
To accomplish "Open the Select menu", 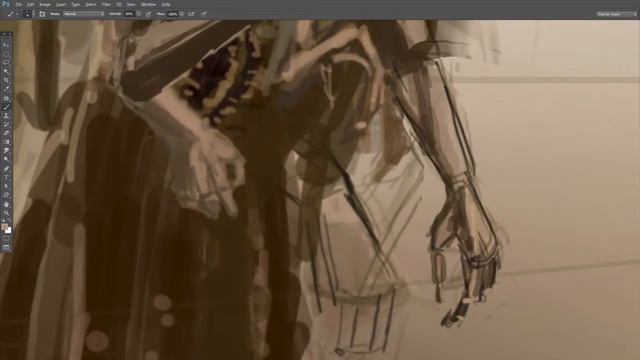I will point(90,4).
